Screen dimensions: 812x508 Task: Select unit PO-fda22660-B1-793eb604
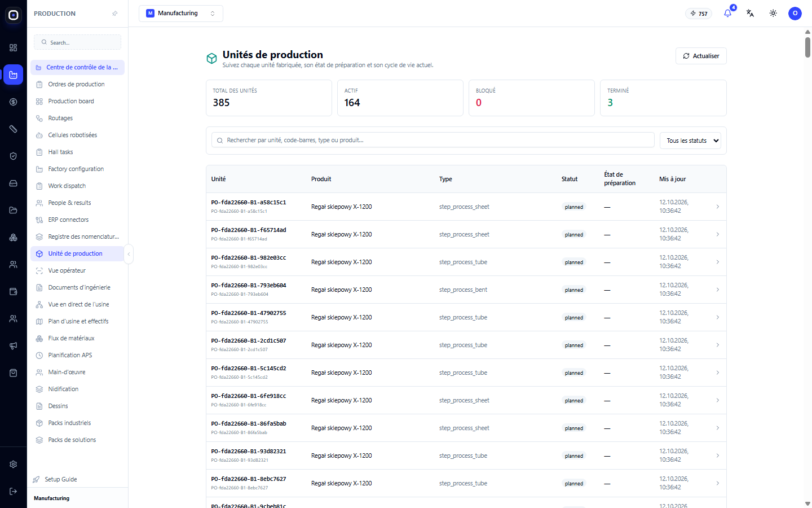tap(249, 286)
